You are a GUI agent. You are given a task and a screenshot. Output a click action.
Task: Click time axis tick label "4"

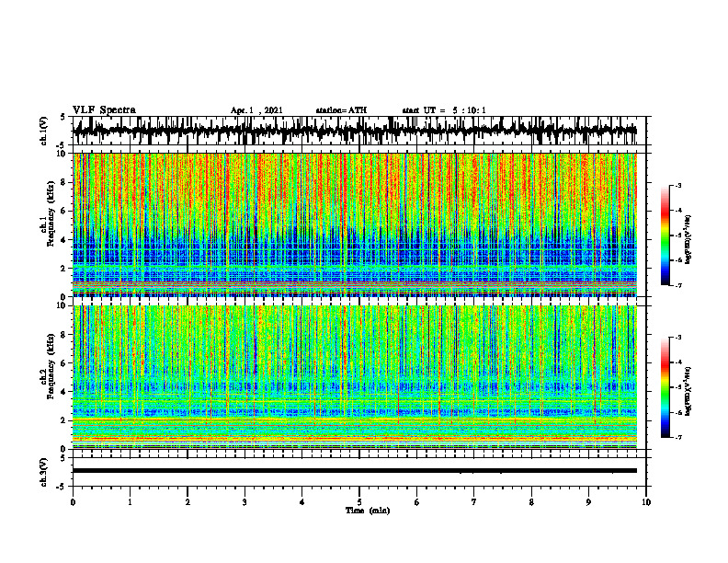tap(302, 502)
